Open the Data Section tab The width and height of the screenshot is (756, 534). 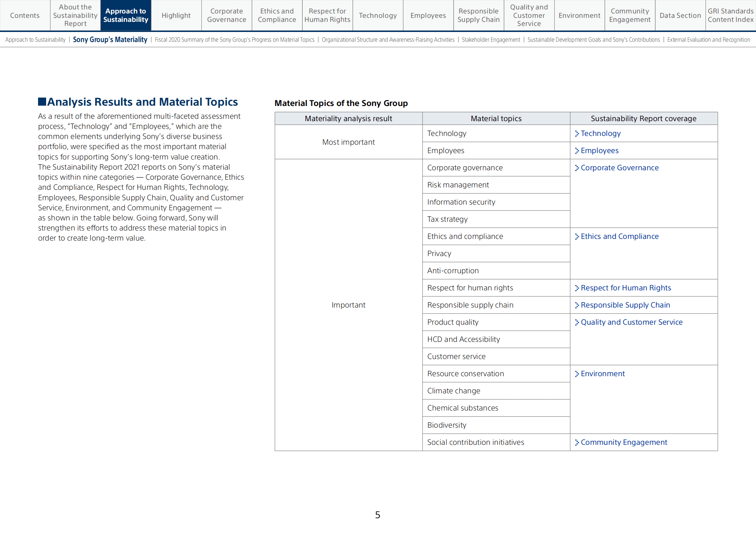[680, 15]
